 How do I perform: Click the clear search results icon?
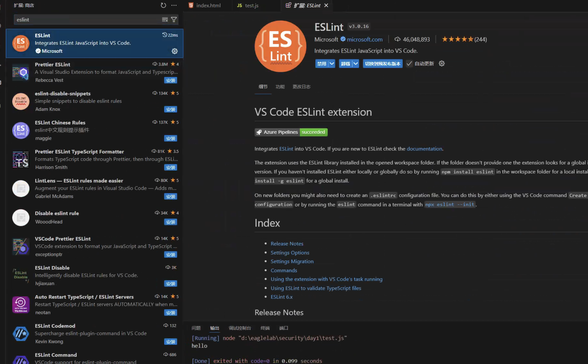[x=165, y=20]
